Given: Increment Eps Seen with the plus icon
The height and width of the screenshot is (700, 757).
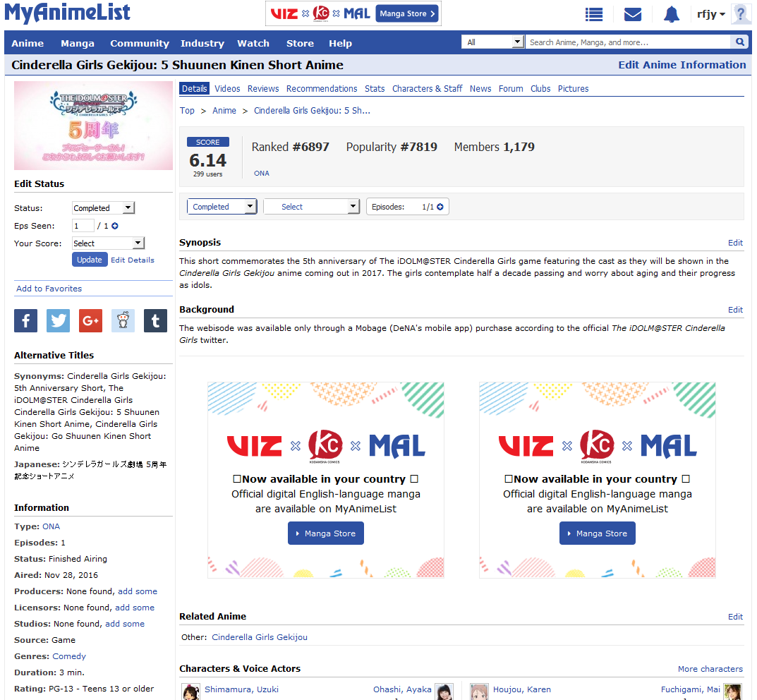Looking at the screenshot, I should [115, 225].
